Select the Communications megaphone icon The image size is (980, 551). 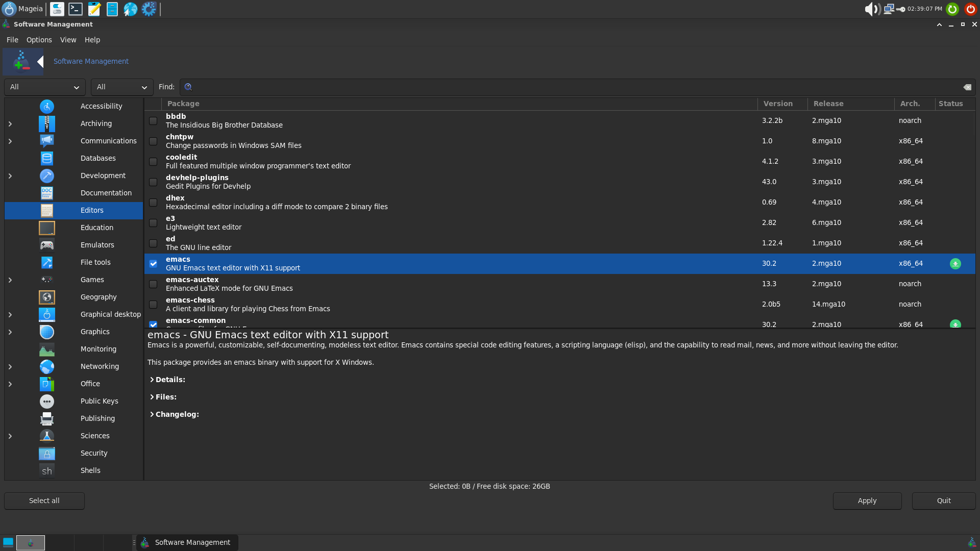pos(46,141)
